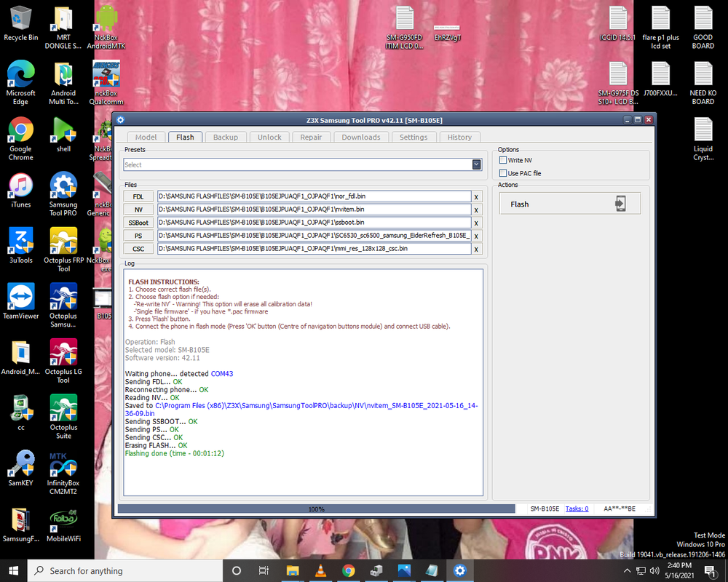
Task: Open MobileWiFi desktop shortcut
Action: (x=63, y=525)
